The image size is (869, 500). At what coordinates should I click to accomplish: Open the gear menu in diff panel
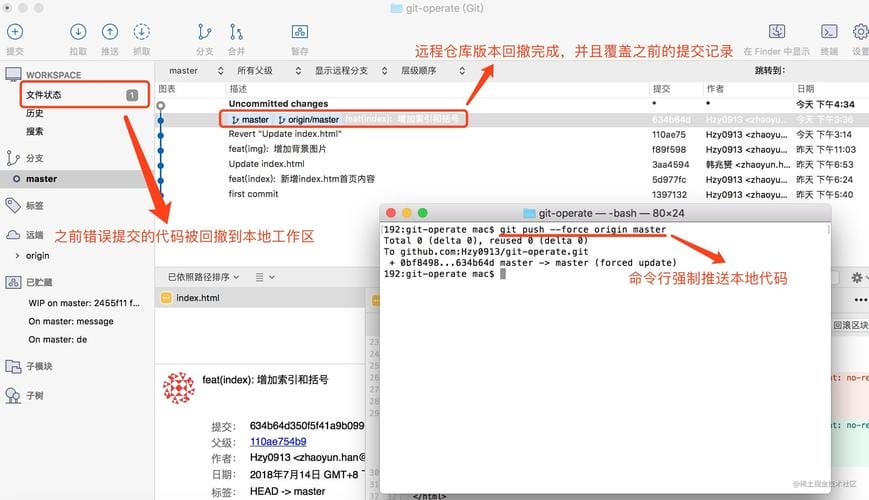(x=857, y=277)
